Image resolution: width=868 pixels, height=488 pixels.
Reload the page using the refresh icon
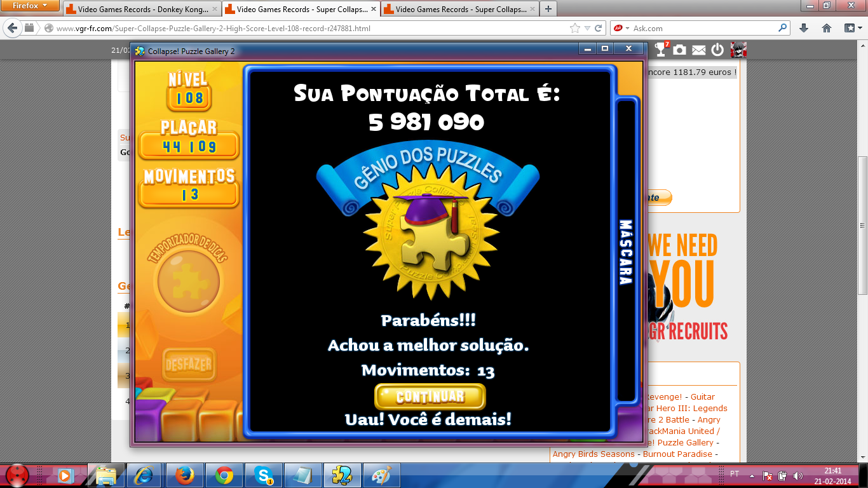599,28
